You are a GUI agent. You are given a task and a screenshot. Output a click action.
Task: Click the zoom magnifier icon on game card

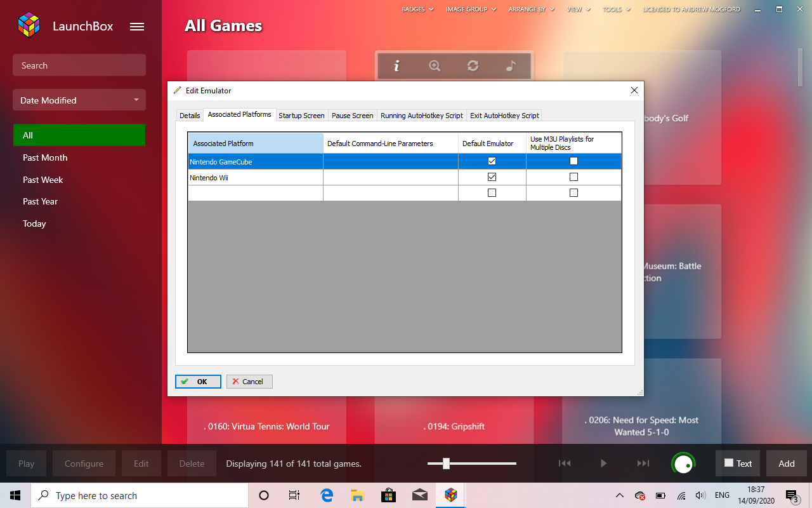435,65
